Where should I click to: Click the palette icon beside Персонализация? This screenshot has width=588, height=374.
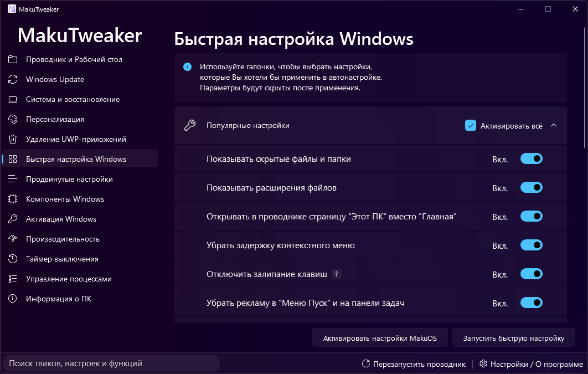pyautogui.click(x=13, y=119)
